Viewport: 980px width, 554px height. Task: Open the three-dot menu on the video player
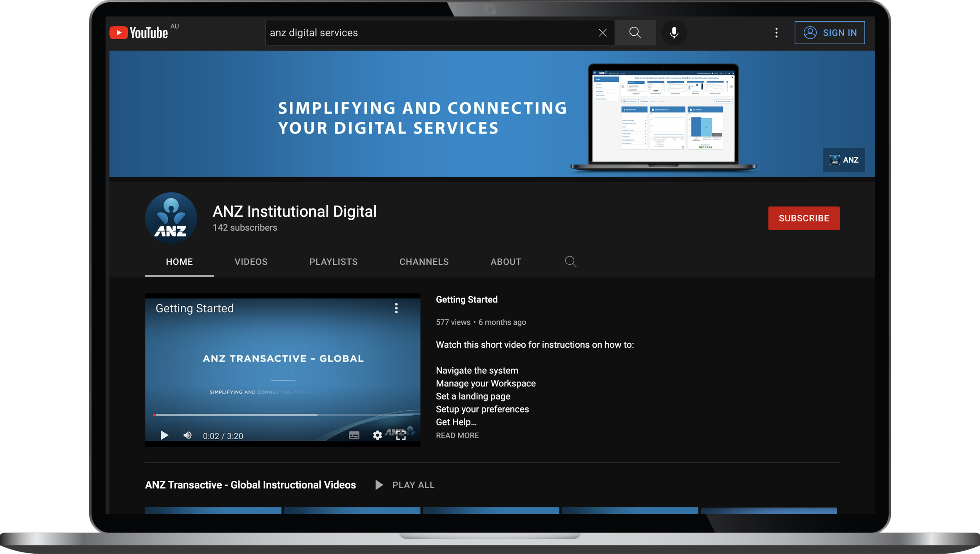[396, 308]
